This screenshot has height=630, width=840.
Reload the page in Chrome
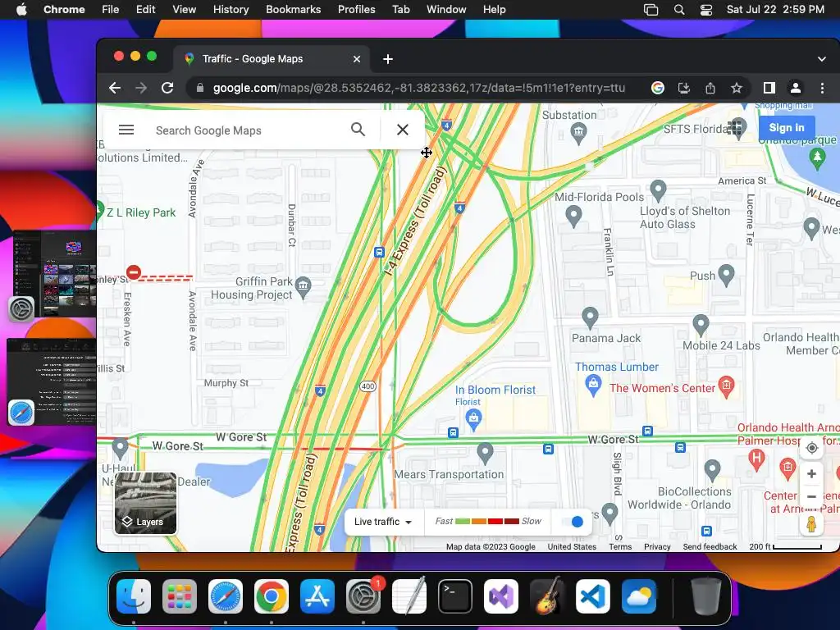[167, 88]
